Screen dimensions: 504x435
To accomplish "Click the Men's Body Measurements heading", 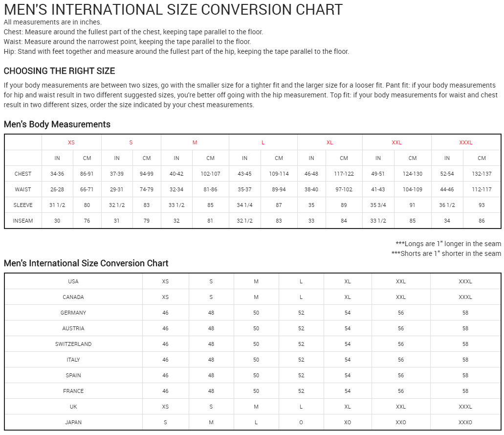I will [57, 124].
